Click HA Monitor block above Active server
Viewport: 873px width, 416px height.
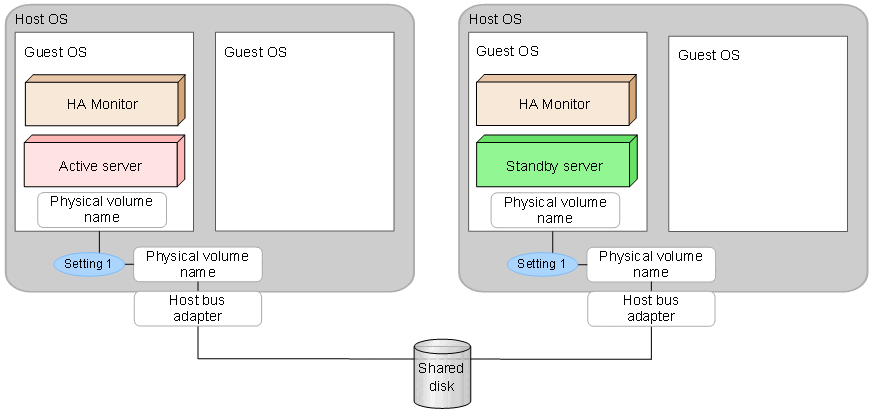pyautogui.click(x=100, y=104)
